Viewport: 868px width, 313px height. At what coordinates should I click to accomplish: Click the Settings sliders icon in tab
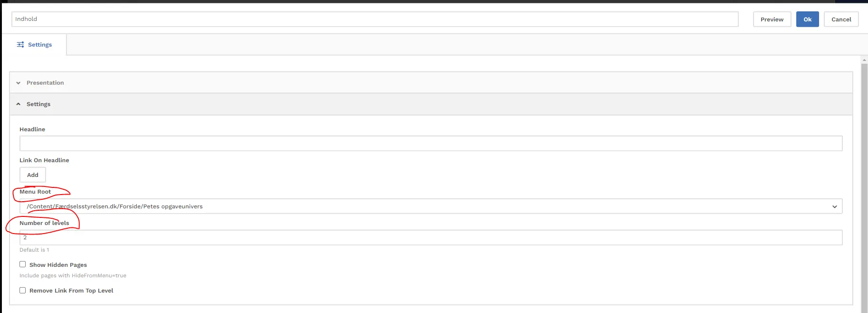20,45
